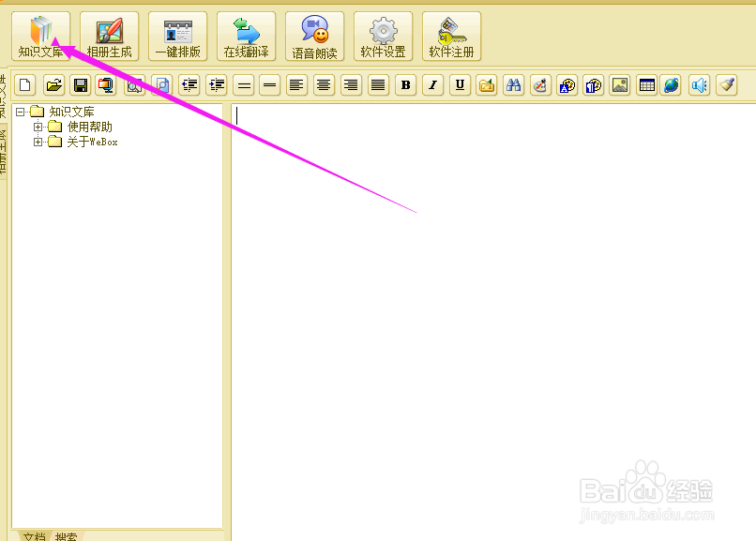Screen dimensions: 756x541
Task: Click the folder with green arrow icon
Action: [487, 85]
